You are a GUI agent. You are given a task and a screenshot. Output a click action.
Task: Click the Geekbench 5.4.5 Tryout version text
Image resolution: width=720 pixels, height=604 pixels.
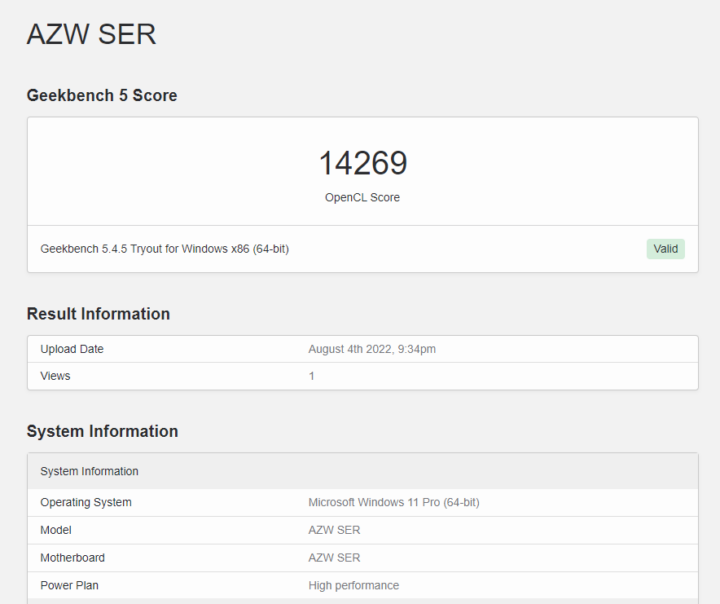[x=164, y=249]
